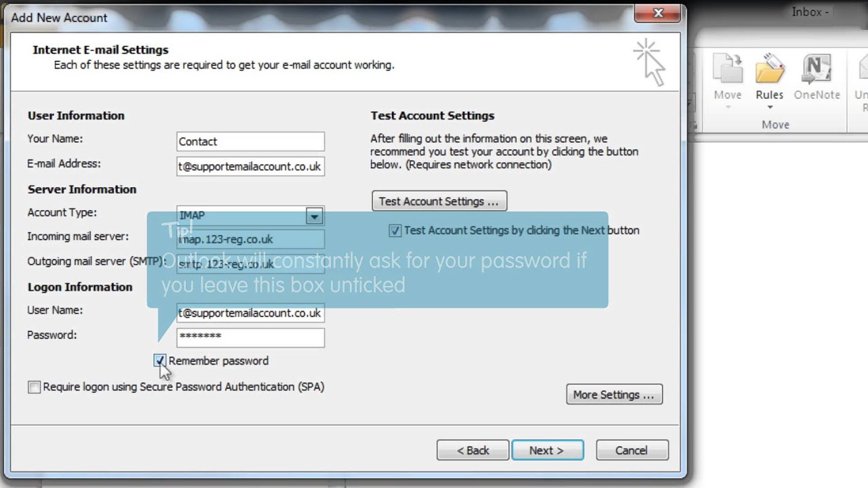Click the Test Account Settings button
This screenshot has width=868, height=488.
[439, 201]
